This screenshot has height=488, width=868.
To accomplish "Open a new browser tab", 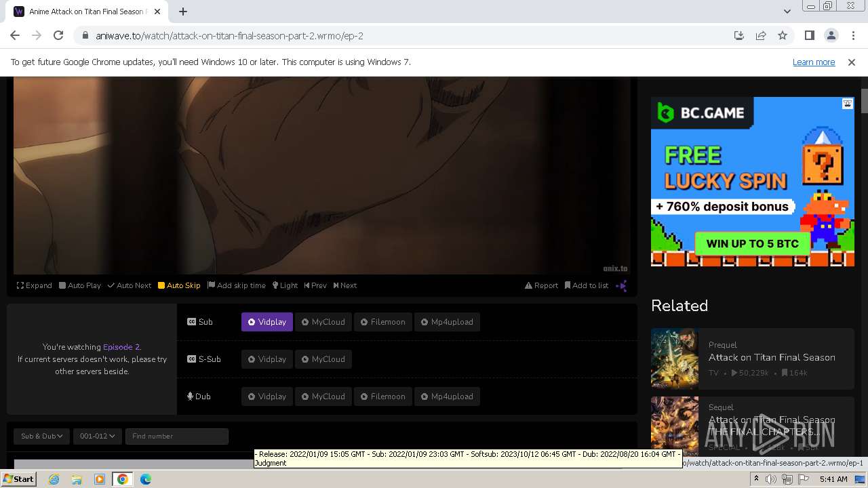I will click(183, 12).
